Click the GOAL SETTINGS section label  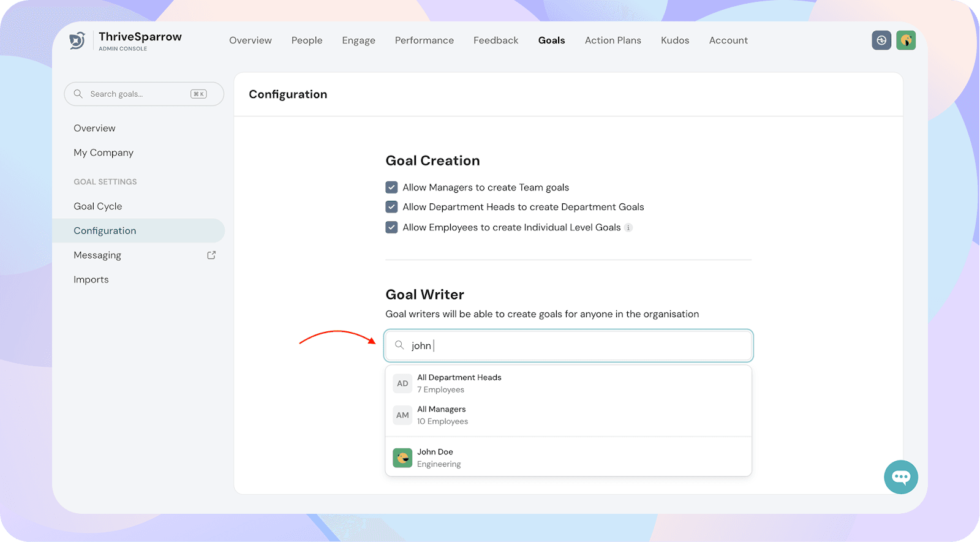105,182
